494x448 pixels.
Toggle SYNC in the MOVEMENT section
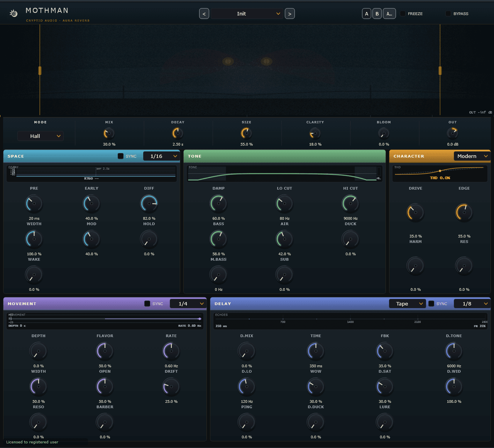(x=147, y=304)
